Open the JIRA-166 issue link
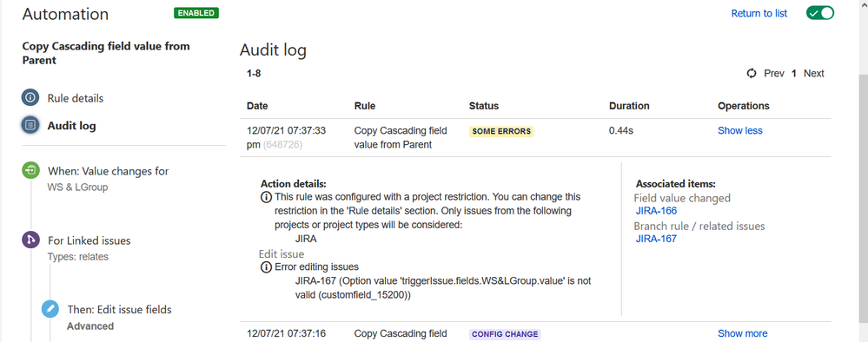This screenshot has width=868, height=342. point(656,210)
